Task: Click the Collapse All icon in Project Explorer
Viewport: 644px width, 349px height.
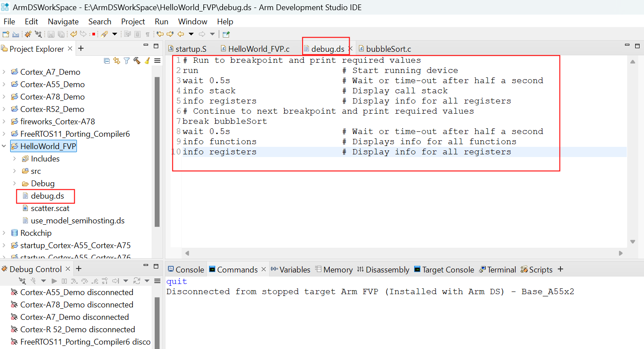Action: click(107, 61)
